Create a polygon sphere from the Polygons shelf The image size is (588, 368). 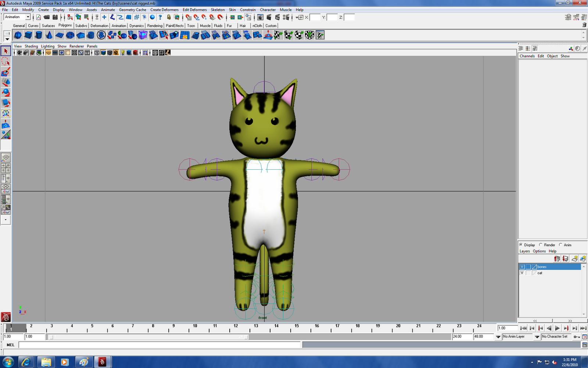tap(18, 35)
